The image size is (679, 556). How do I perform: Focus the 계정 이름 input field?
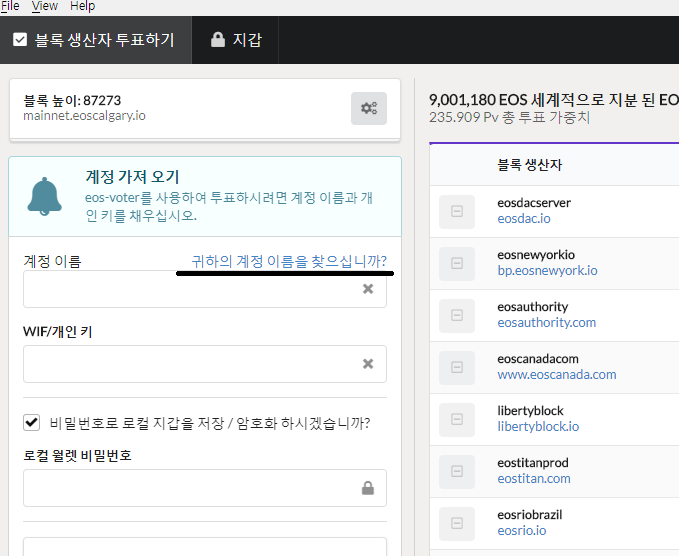point(205,289)
